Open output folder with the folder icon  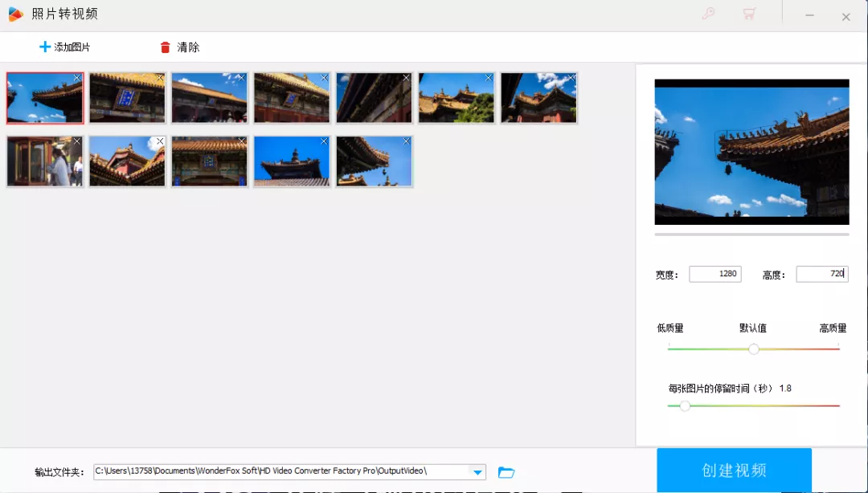[506, 472]
